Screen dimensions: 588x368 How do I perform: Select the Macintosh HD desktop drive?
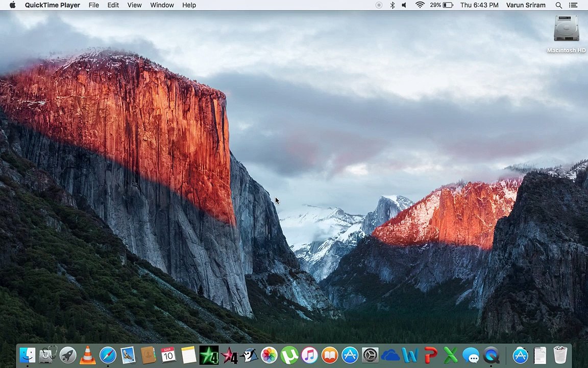(x=566, y=34)
